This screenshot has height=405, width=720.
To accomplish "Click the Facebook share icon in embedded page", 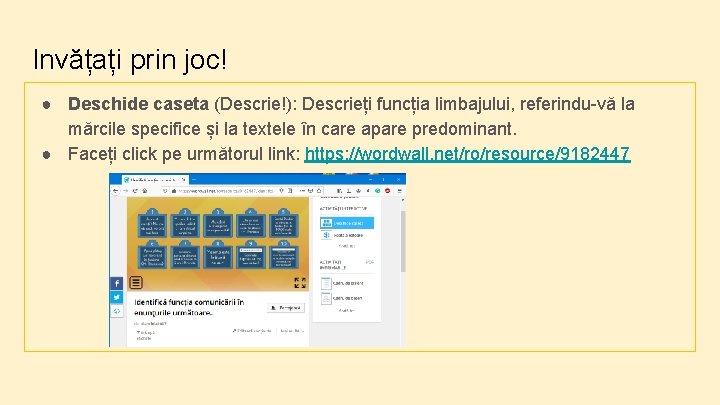I will tap(117, 283).
